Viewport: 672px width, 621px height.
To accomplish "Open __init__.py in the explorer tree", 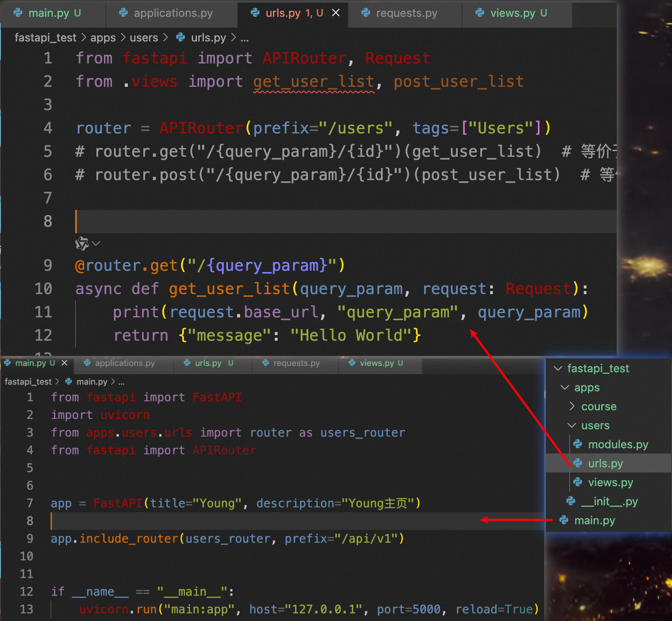I will coord(609,501).
